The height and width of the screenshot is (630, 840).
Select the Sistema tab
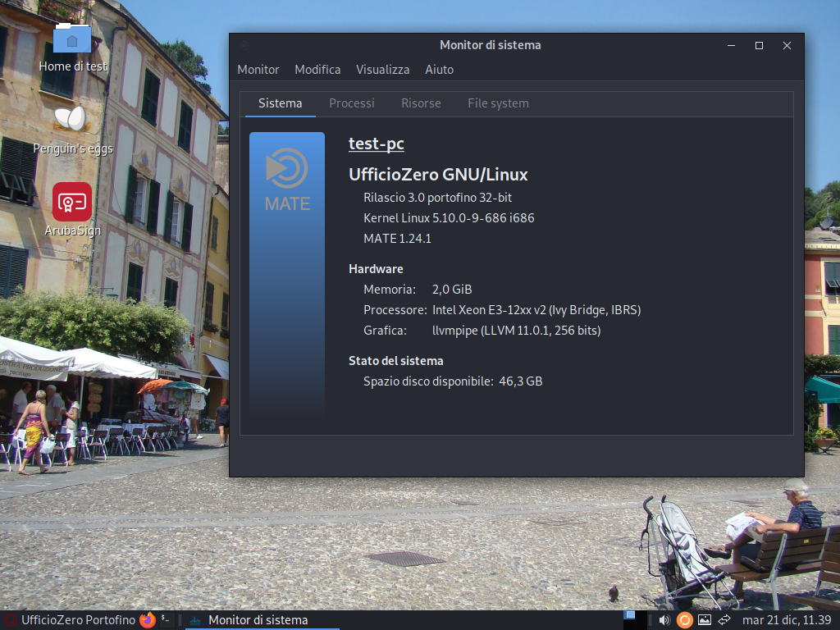tap(281, 103)
